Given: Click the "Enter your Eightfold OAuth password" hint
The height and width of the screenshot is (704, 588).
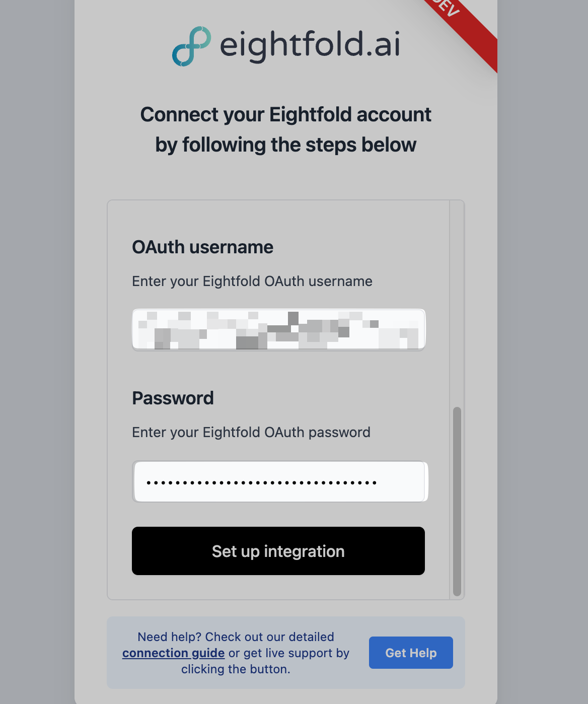Looking at the screenshot, I should [251, 432].
